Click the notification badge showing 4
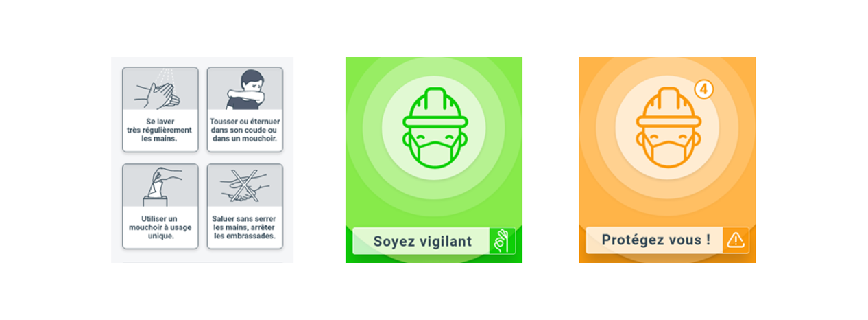 coord(703,89)
